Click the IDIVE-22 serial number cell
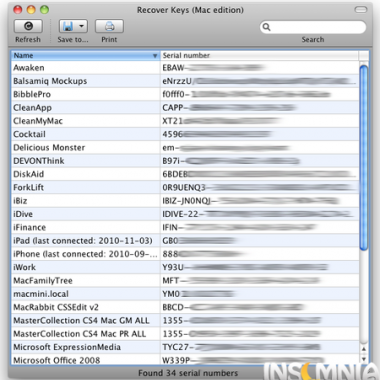The image size is (380, 380). click(259, 214)
